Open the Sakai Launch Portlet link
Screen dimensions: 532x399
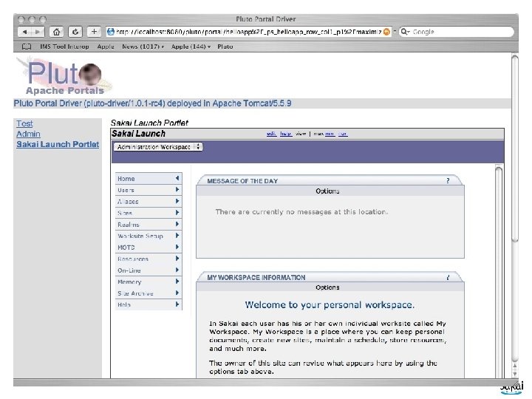tap(58, 144)
